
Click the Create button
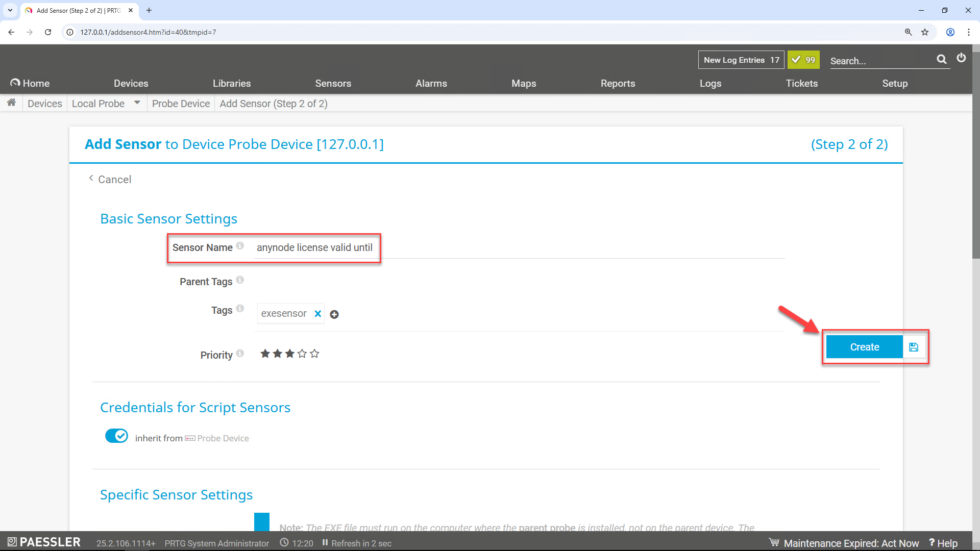[864, 346]
